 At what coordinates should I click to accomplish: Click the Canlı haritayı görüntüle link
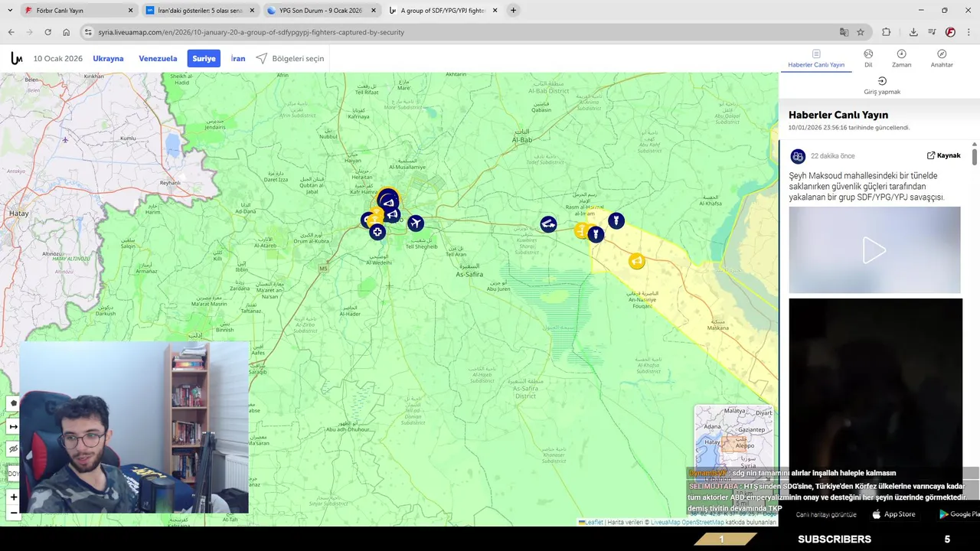(826, 514)
